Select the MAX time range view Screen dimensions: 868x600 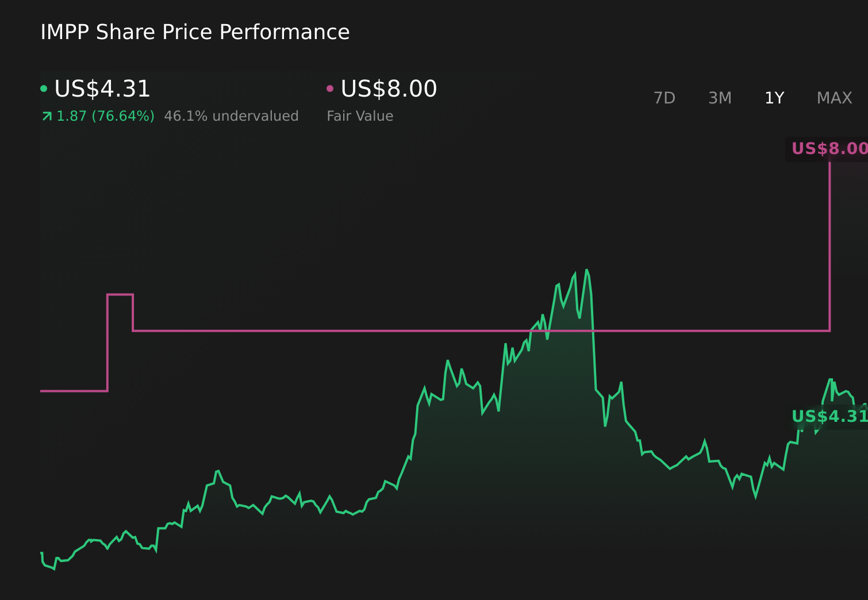click(x=834, y=98)
